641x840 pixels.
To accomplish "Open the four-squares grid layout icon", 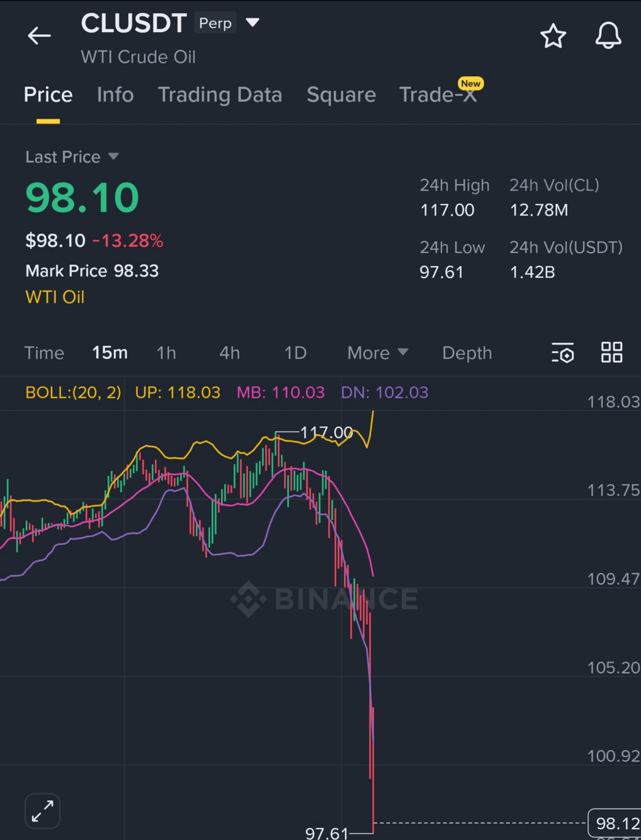I will point(611,352).
